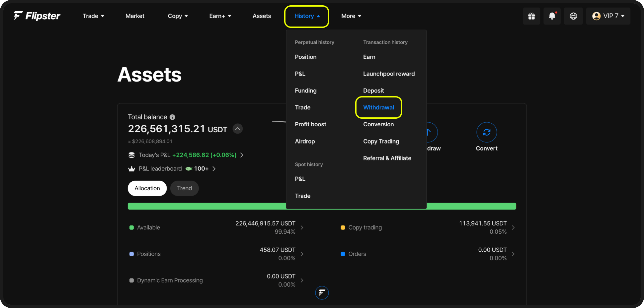Switch to Trend tab
The height and width of the screenshot is (308, 644).
pos(184,188)
